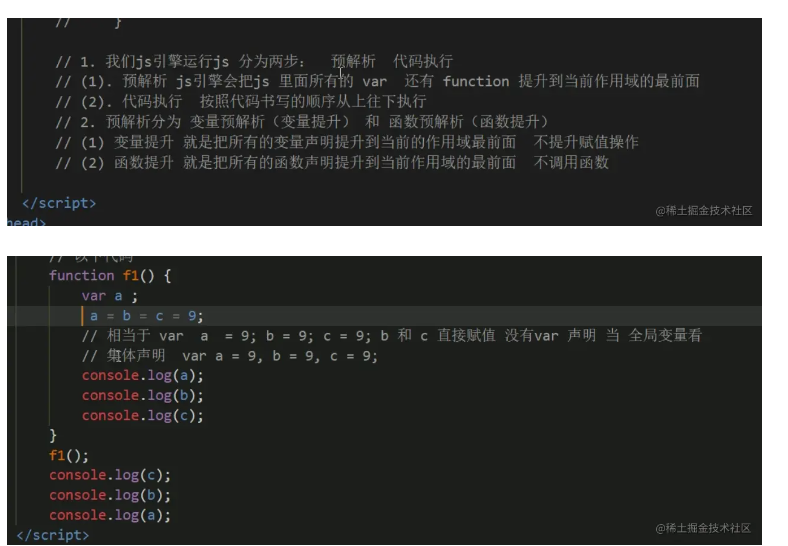788x546 pixels.
Task: Click the "var a ;" line
Action: [110, 296]
